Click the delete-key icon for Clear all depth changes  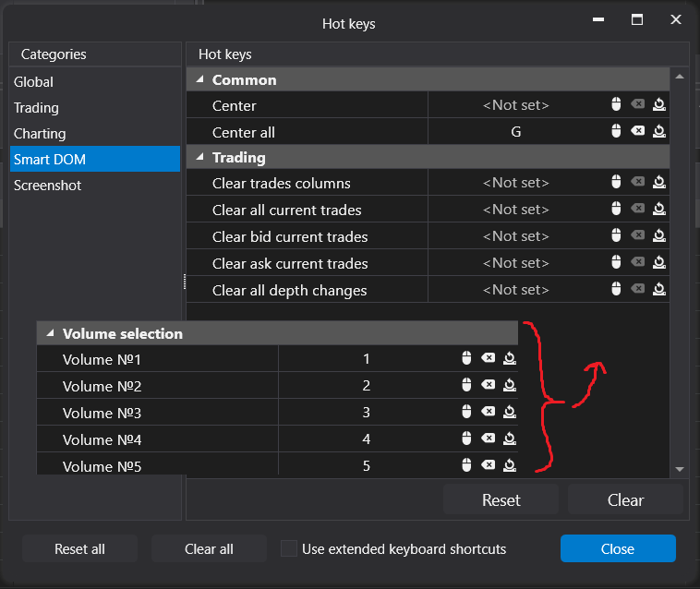(637, 290)
